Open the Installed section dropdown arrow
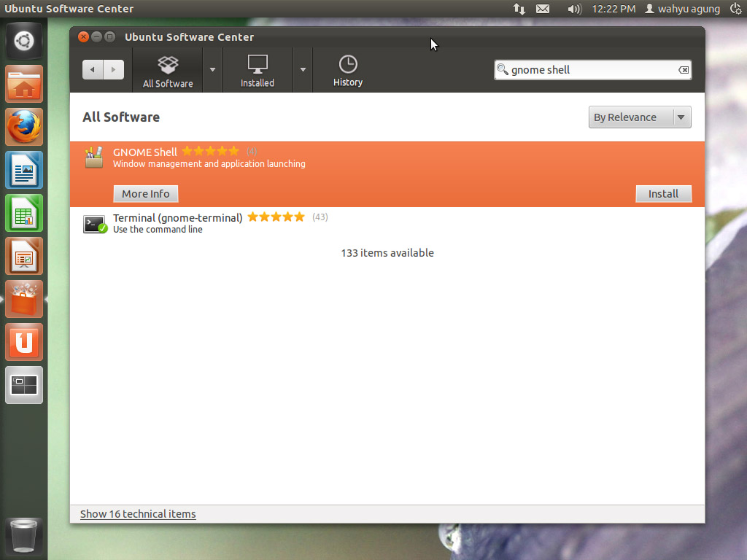747x560 pixels. tap(303, 69)
